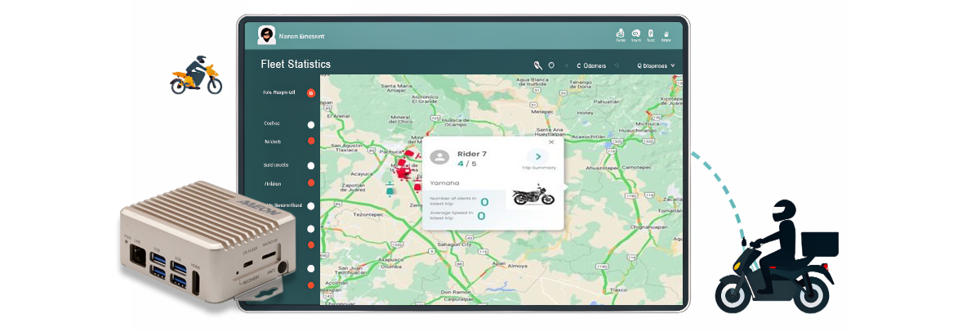The height and width of the screenshot is (332, 980).
Task: Click the Metepec label on the map
Action: pyautogui.click(x=542, y=110)
